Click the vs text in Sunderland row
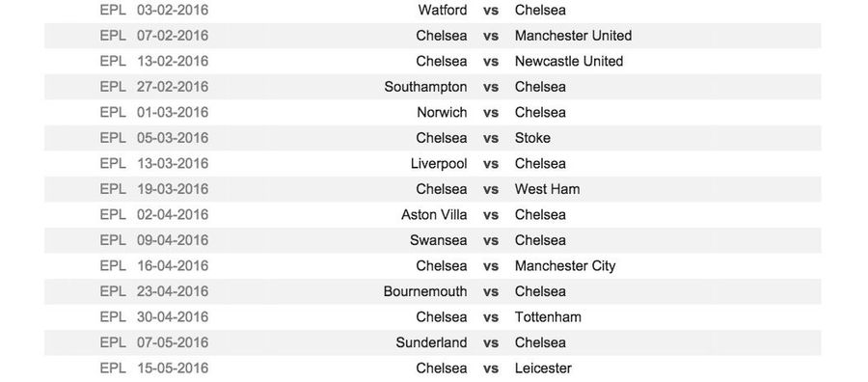868x382 pixels. coord(491,342)
